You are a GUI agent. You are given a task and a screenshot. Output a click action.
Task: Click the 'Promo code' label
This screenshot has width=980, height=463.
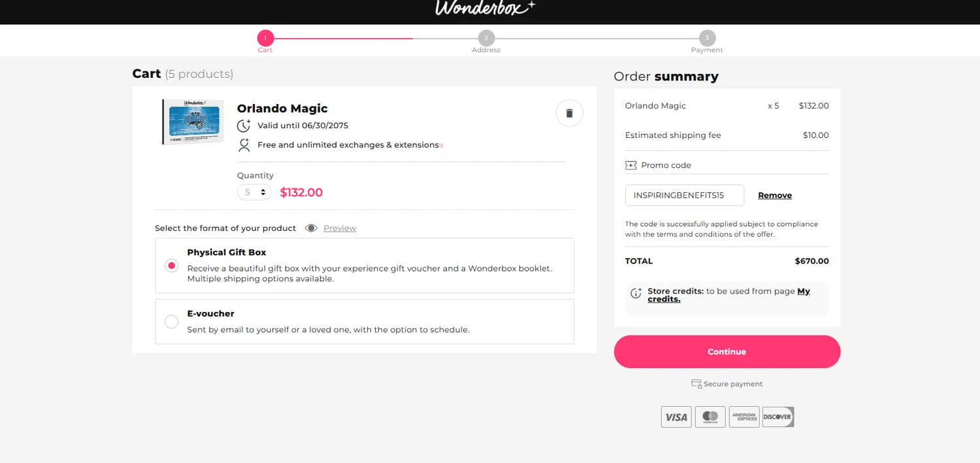click(x=666, y=165)
